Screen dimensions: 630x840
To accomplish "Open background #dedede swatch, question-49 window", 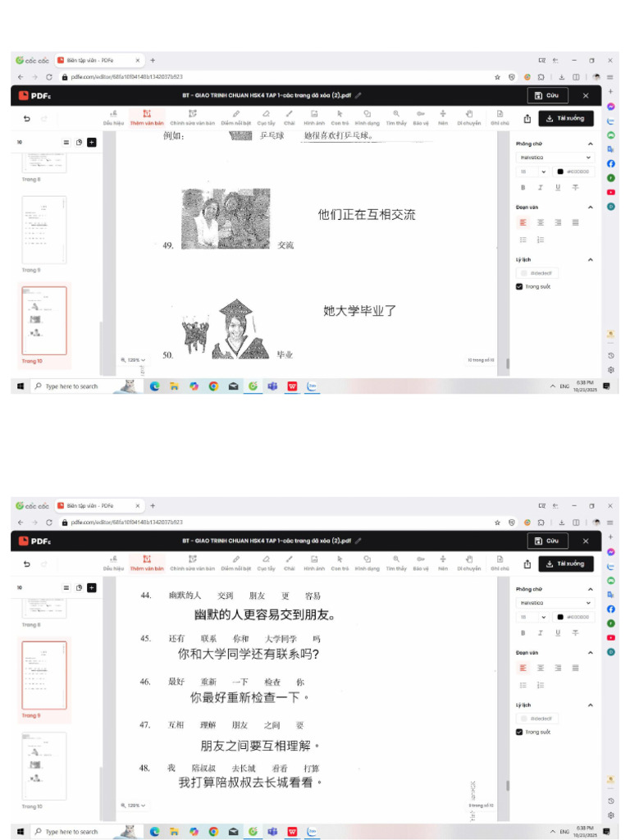I will pos(538,273).
